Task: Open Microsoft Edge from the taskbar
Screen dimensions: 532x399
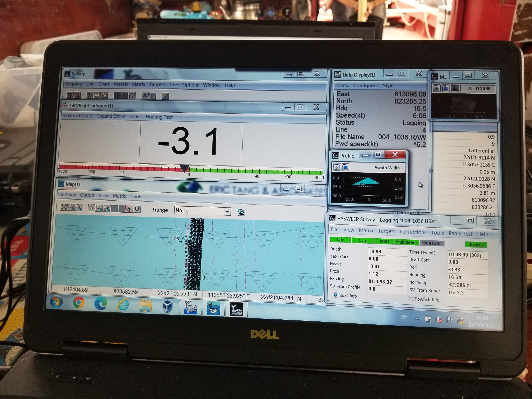Action: tap(101, 304)
